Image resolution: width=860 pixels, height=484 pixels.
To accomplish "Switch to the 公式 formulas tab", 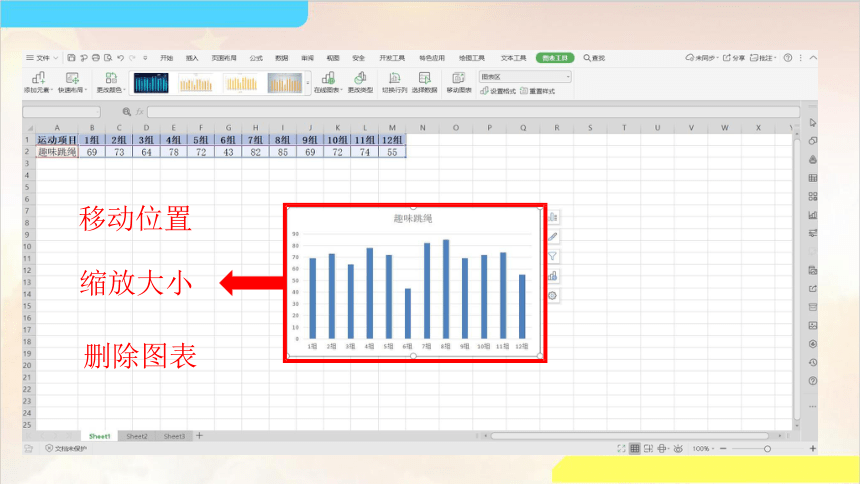I will coord(256,58).
